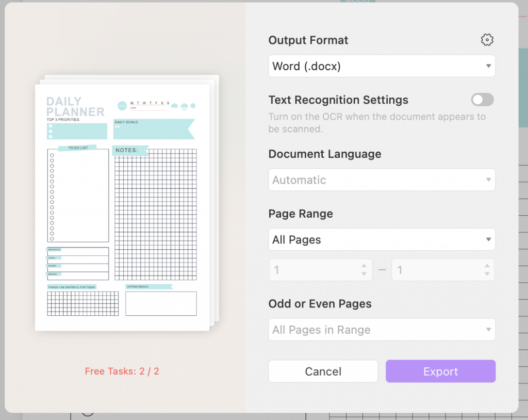Screen dimensions: 528x420
Task: Click the starting page number input field
Action: (309, 269)
